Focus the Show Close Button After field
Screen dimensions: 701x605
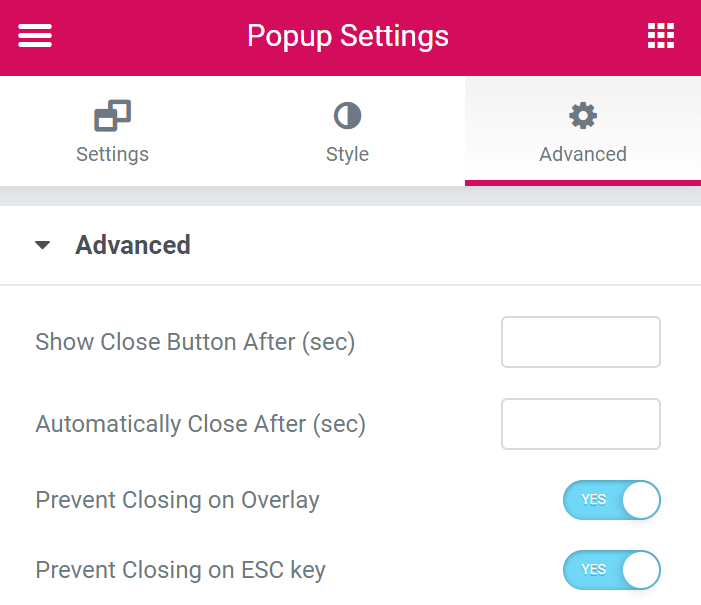[581, 342]
